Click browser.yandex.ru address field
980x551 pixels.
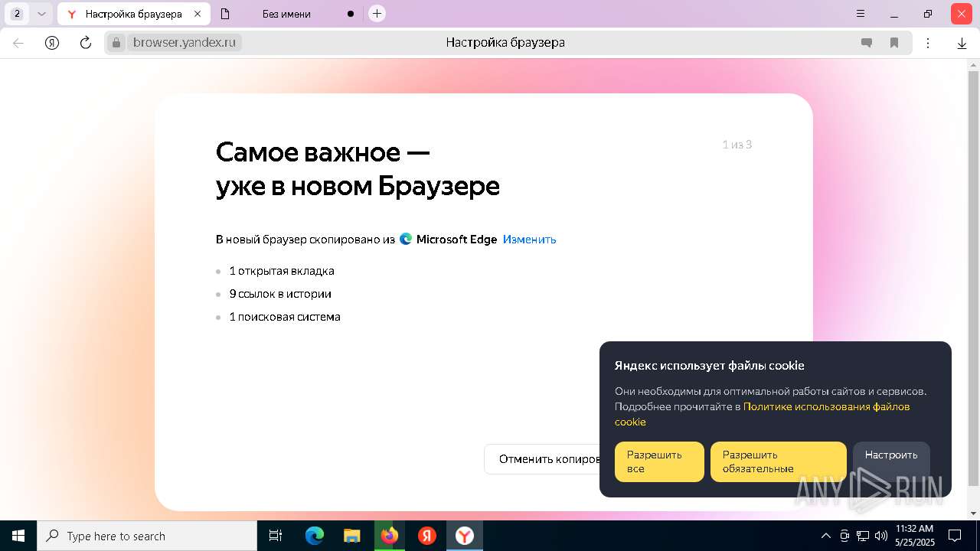[x=184, y=43]
